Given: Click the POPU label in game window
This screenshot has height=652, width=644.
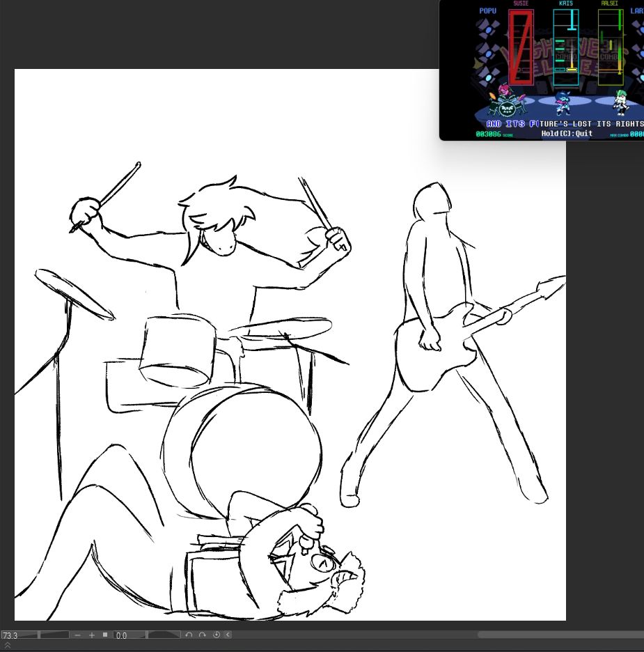Looking at the screenshot, I should click(x=488, y=11).
